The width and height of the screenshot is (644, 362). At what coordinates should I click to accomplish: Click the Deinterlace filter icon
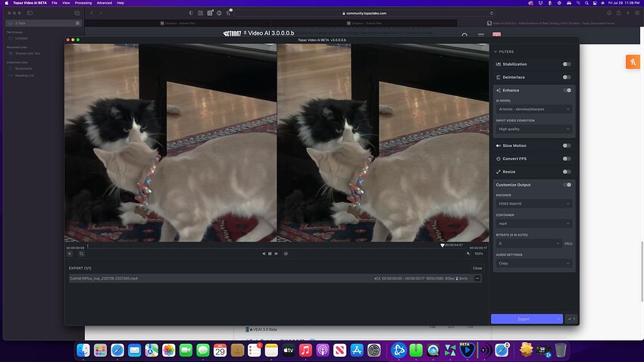(499, 77)
